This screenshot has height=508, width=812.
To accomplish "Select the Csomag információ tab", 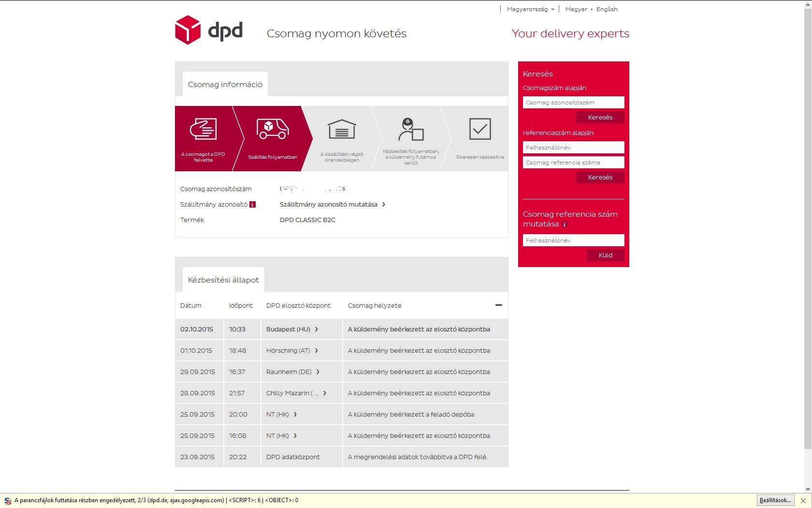I will pyautogui.click(x=225, y=85).
